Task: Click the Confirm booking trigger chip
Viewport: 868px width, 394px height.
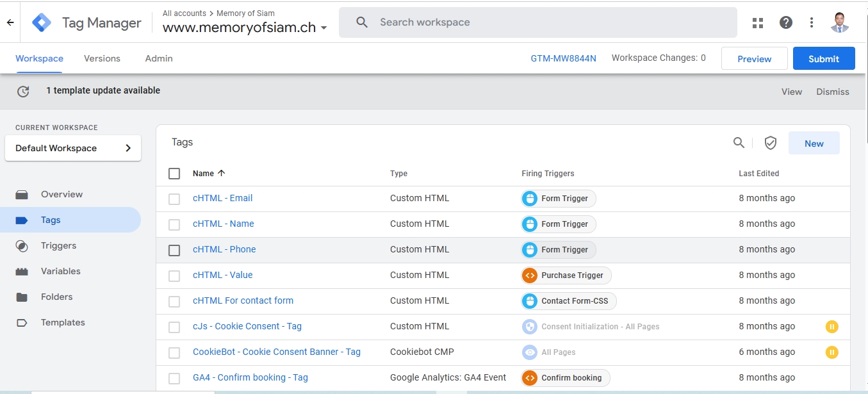Action: [566, 378]
